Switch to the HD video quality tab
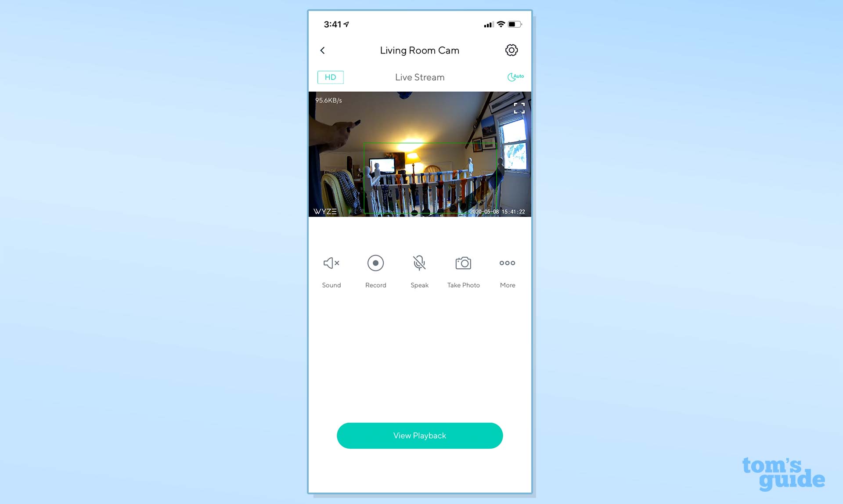This screenshot has height=504, width=843. coord(330,77)
